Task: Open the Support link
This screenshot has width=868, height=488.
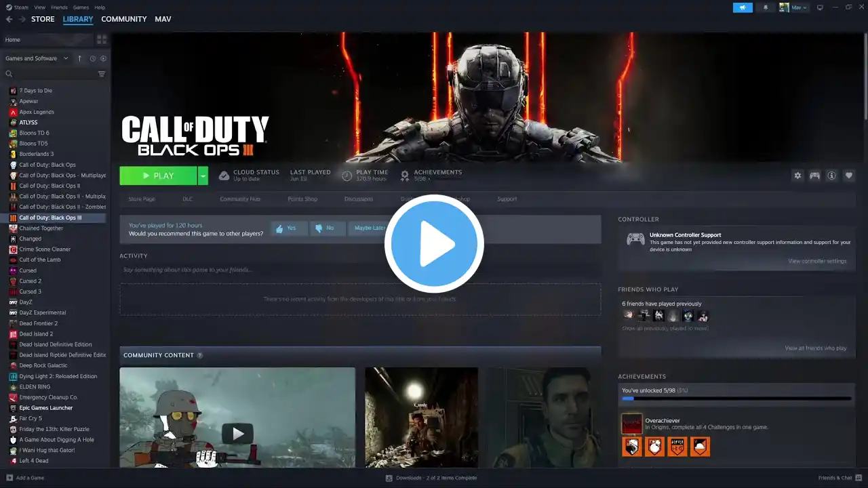Action: pos(507,199)
